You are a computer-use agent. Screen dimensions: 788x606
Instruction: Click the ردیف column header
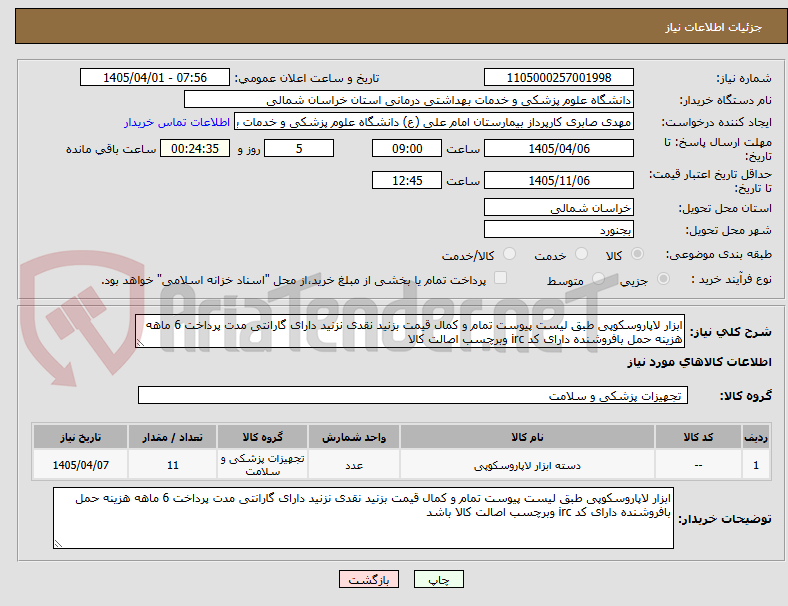[x=756, y=437]
